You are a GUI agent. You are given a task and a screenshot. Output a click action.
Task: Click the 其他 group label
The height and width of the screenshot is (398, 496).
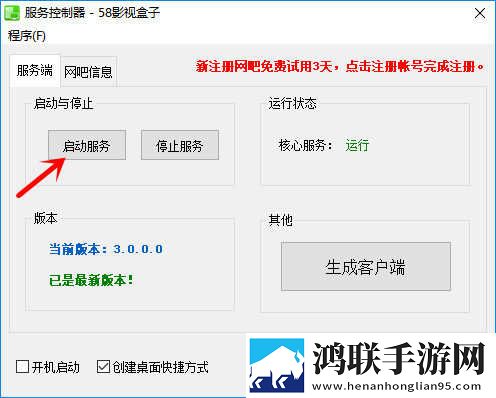tap(280, 220)
